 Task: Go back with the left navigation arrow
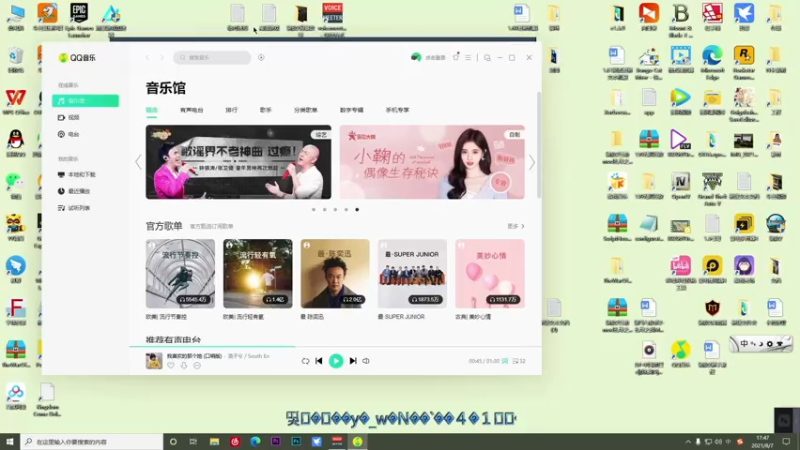pyautogui.click(x=147, y=58)
